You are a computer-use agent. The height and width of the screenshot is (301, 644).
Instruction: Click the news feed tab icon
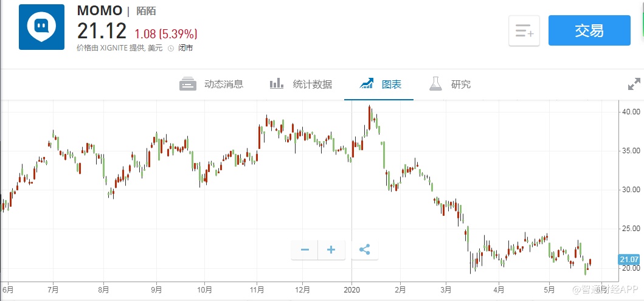pos(188,84)
